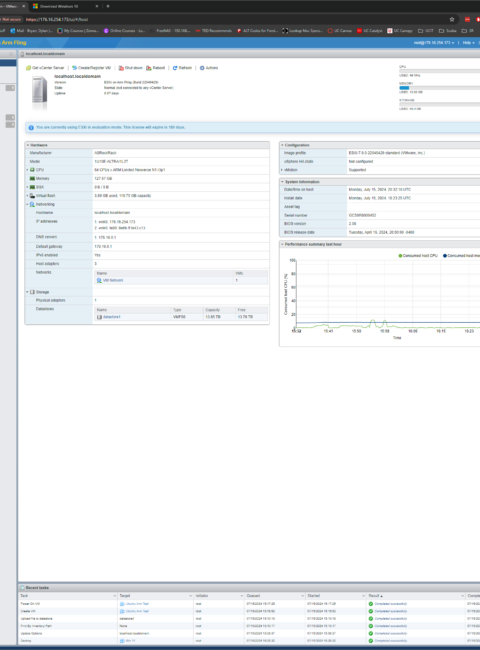
Task: Collapse the Performance summary panel
Action: tap(282, 244)
